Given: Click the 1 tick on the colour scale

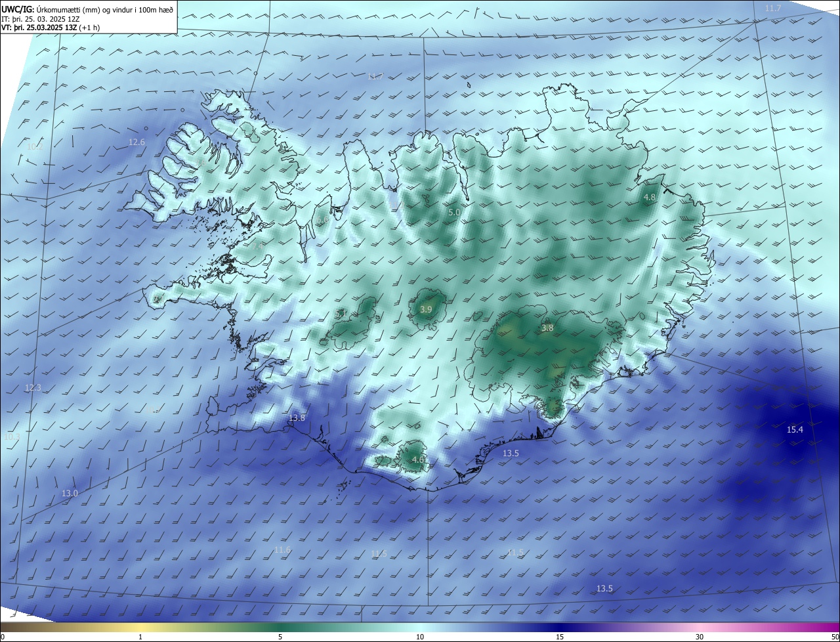Looking at the screenshot, I should (x=140, y=637).
